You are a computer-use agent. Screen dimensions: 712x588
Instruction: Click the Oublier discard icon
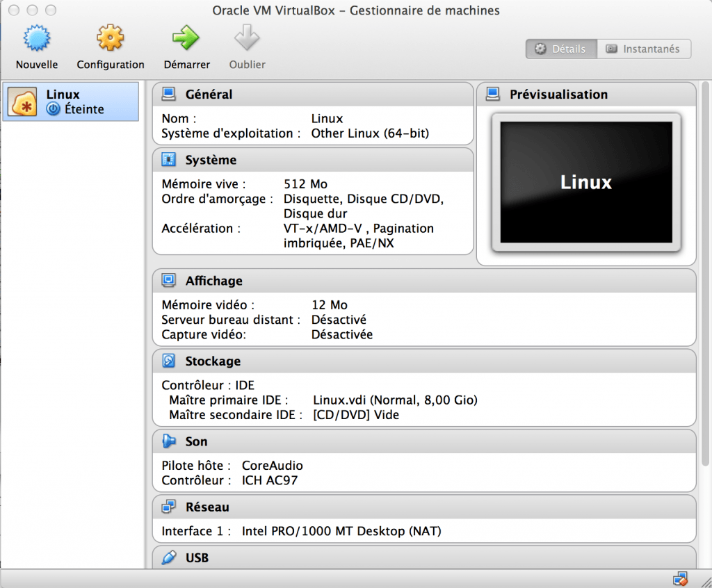click(x=246, y=43)
